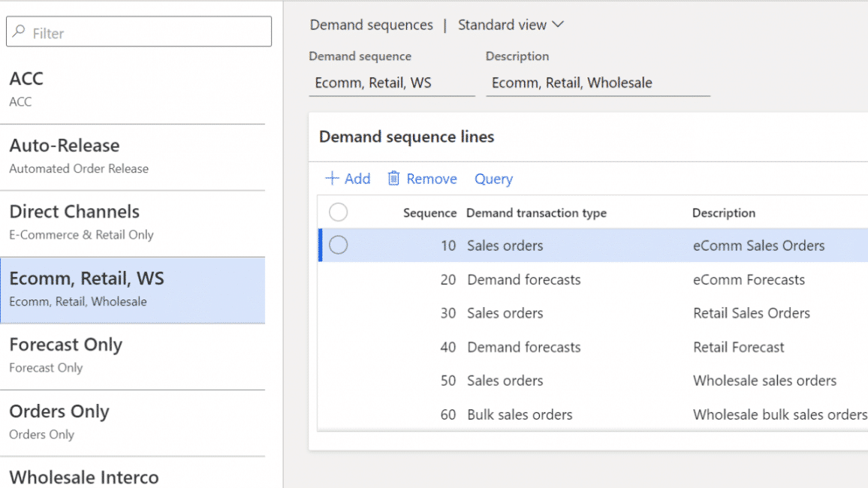The image size is (868, 488).
Task: Select the Wholesale Interco demand sequence
Action: [x=133, y=474]
